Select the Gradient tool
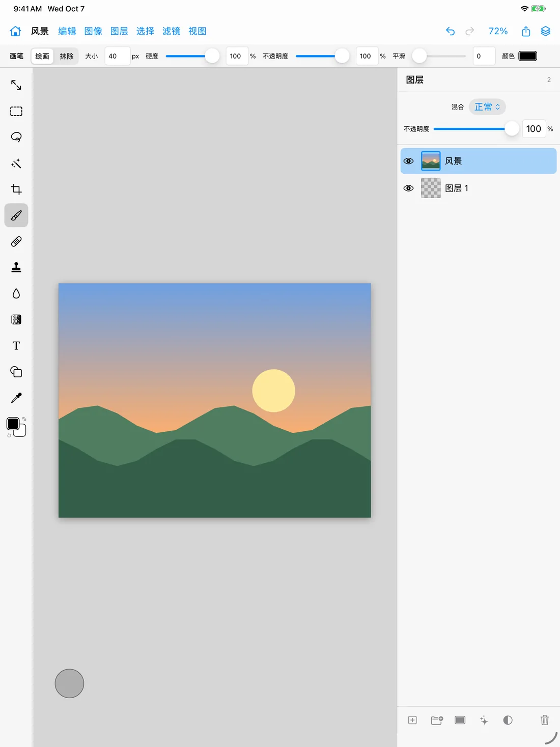This screenshot has height=747, width=560. pyautogui.click(x=16, y=320)
